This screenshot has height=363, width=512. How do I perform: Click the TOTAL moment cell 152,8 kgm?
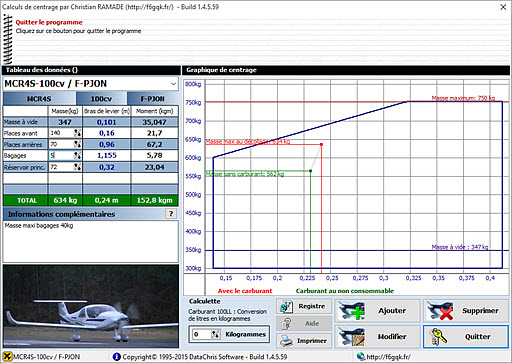[x=155, y=200]
